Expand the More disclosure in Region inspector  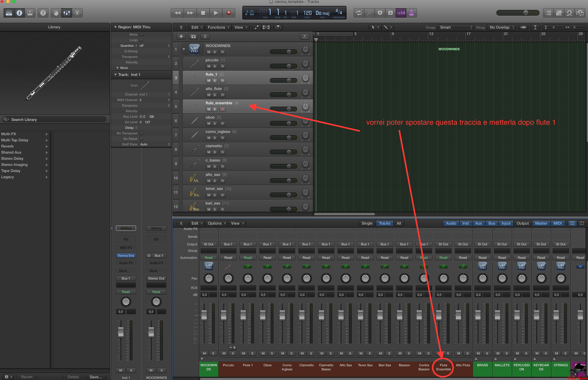[118, 68]
